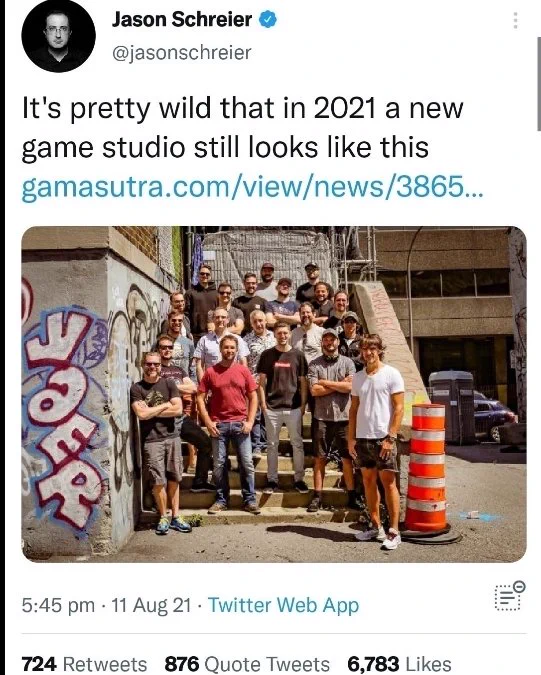Open the @jasonschreier handle link

coord(181,53)
